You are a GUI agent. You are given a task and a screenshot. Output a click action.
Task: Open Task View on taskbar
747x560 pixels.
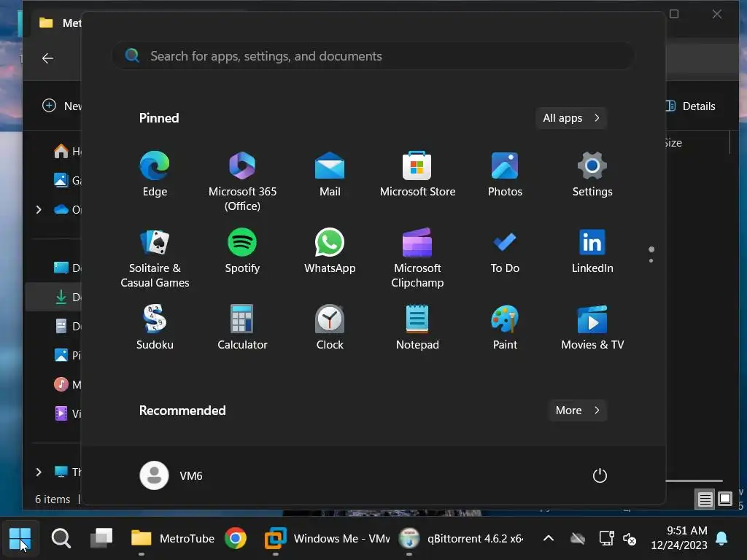pyautogui.click(x=101, y=539)
